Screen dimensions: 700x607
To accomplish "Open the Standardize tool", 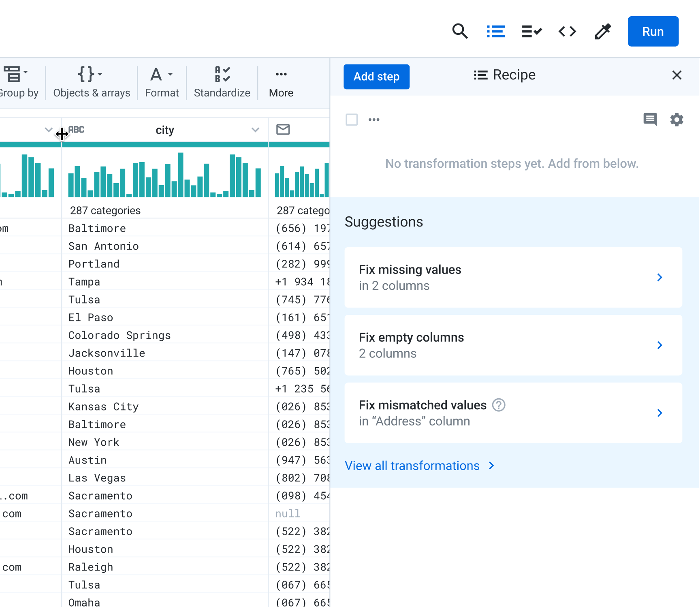I will click(x=222, y=82).
